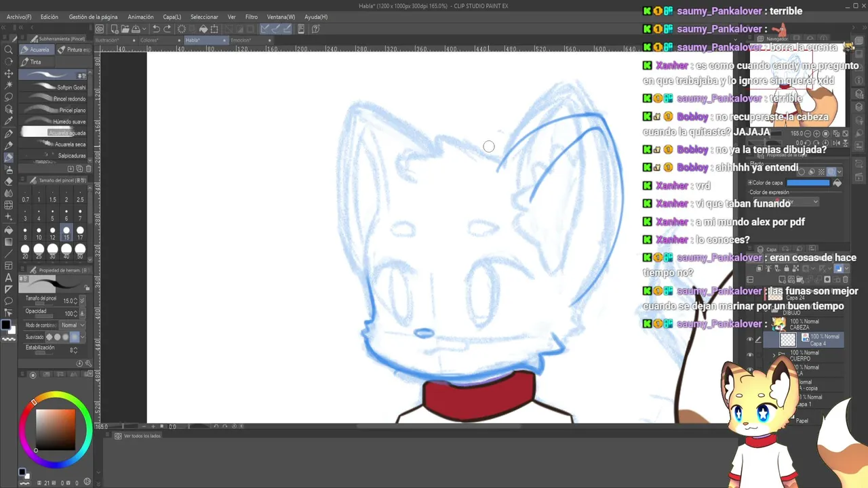
Task: Select the strongest anti-aliasing Suavizado option
Action: coord(75,337)
